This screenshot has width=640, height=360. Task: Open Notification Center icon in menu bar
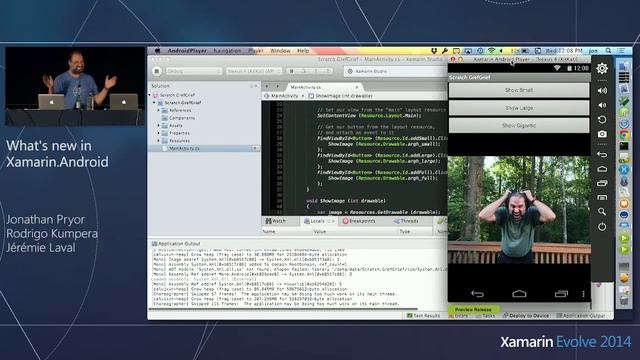[621, 51]
